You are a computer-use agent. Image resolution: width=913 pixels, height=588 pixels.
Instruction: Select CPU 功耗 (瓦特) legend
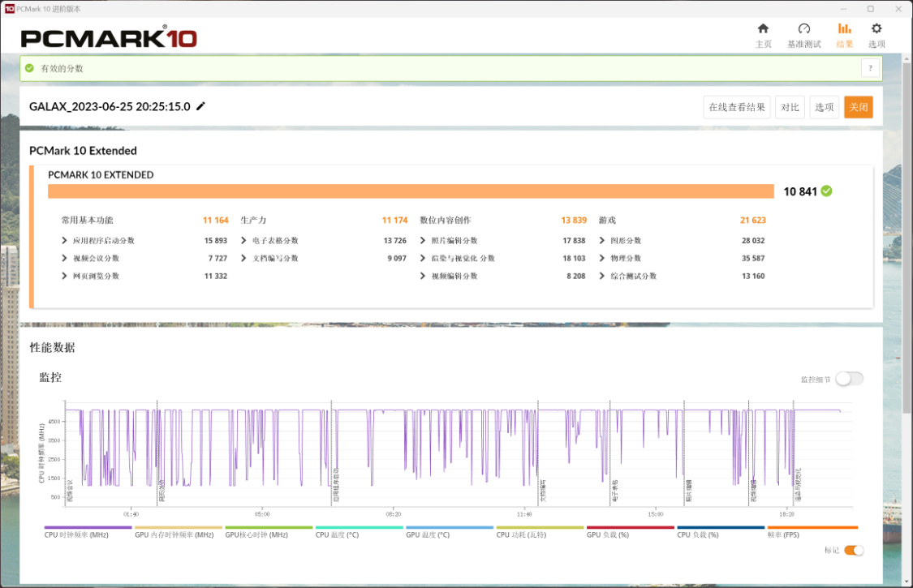click(x=540, y=532)
